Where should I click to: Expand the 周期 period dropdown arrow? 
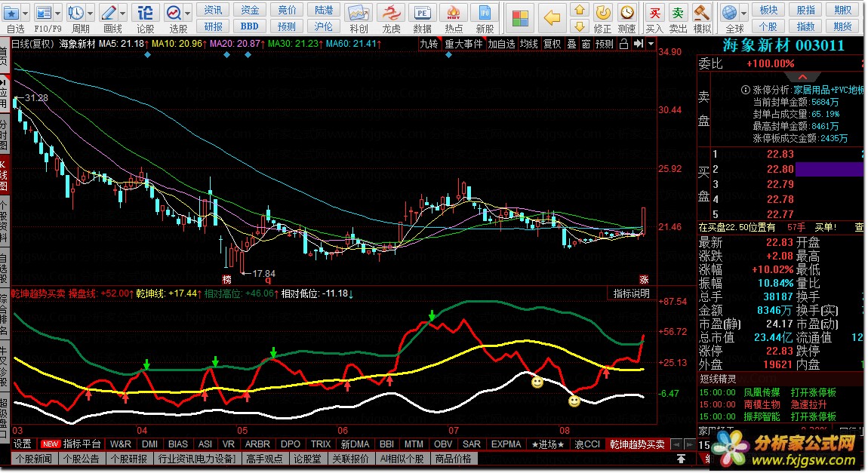90,13
